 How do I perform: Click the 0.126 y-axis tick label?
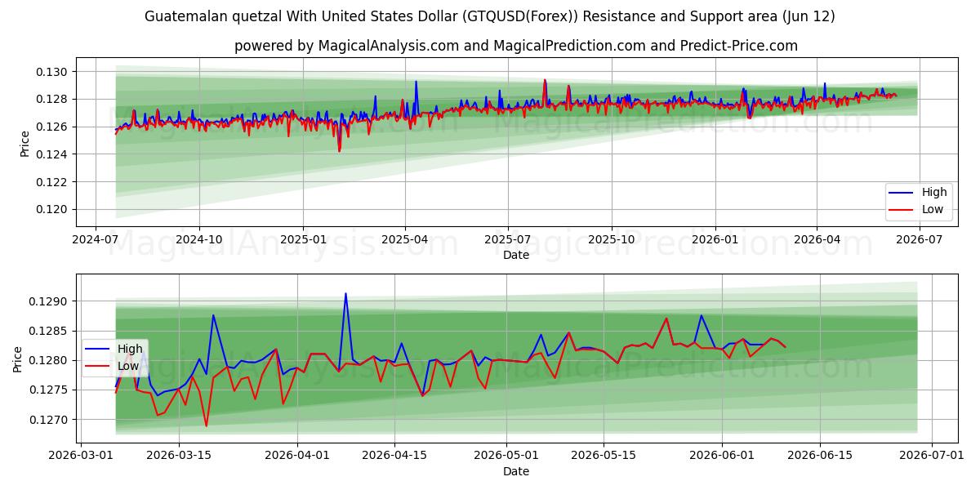(x=52, y=127)
